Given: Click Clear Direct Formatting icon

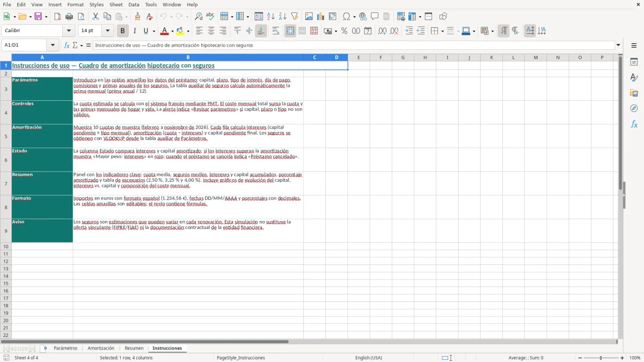Looking at the screenshot, I should pos(150,17).
